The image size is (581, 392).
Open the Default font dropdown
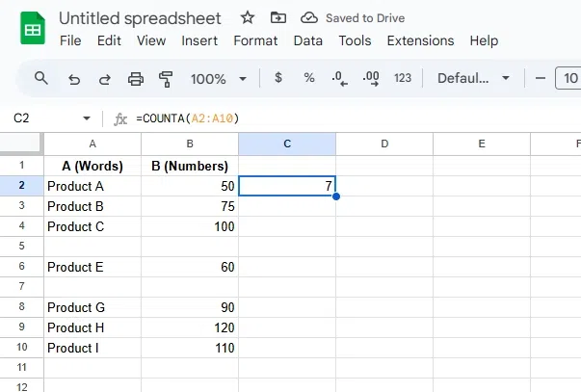pos(472,78)
